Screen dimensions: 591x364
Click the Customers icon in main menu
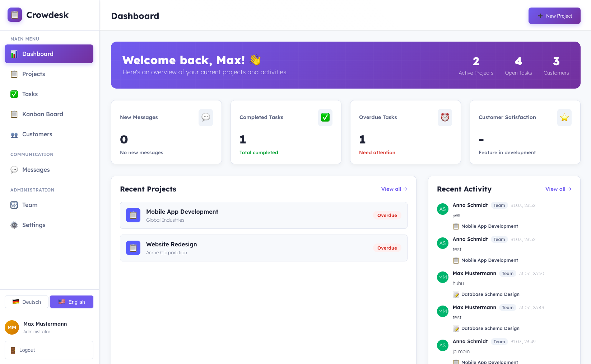pos(14,134)
